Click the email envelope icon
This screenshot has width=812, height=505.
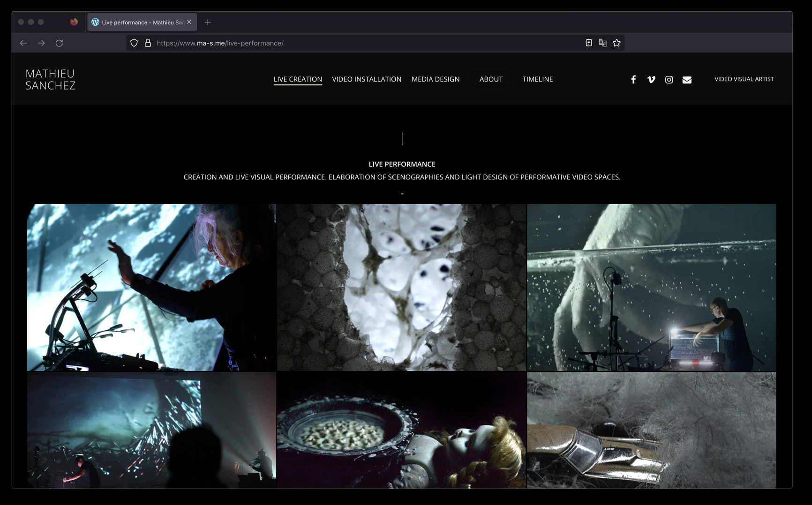pyautogui.click(x=687, y=80)
